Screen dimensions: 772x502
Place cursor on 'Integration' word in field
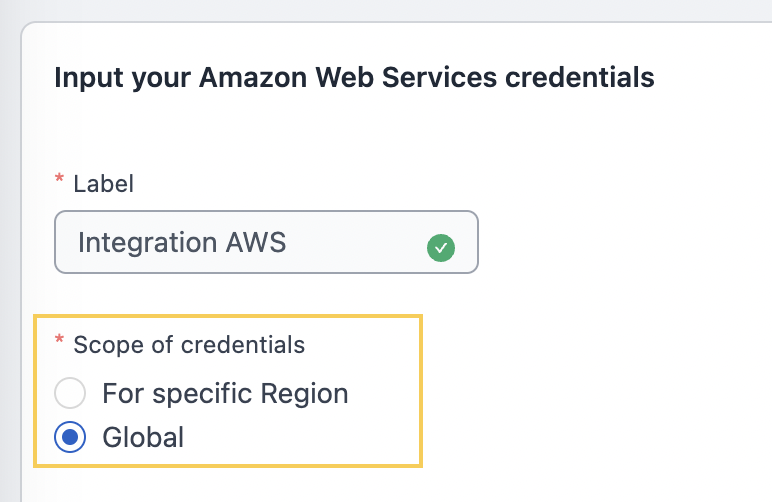(147, 243)
